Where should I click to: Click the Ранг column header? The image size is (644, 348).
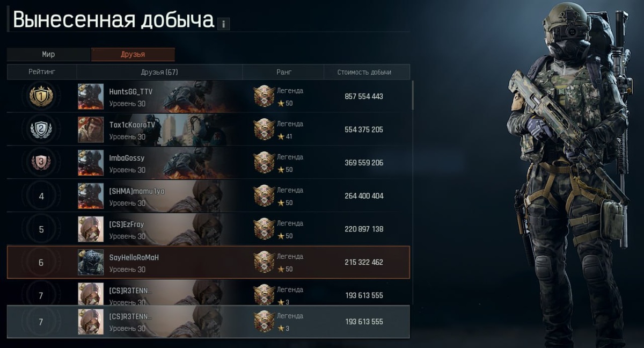point(283,72)
